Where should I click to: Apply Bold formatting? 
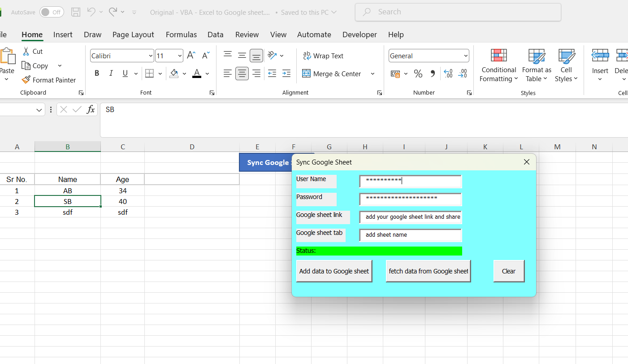pos(97,74)
